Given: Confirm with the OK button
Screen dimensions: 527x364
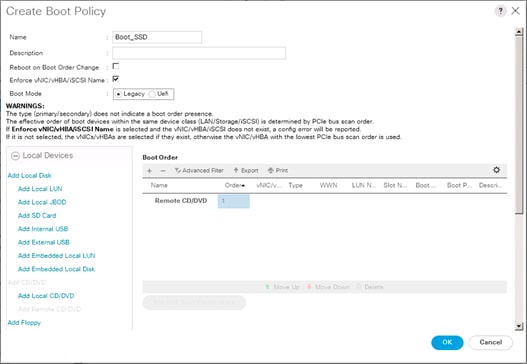Looking at the screenshot, I should (x=447, y=342).
